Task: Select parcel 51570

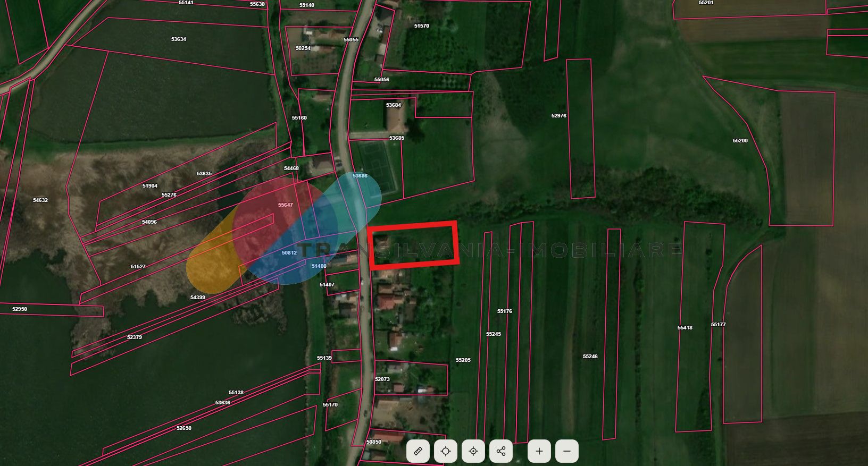Action: (x=421, y=26)
